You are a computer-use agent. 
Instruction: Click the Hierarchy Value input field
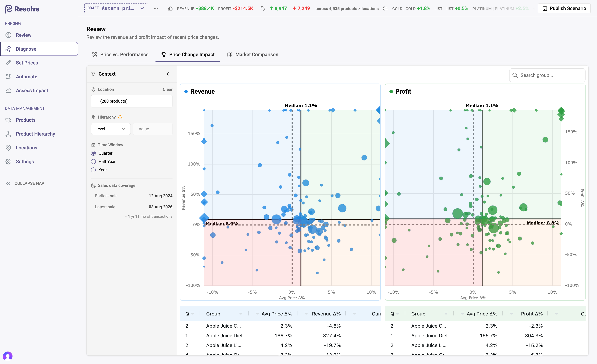point(153,129)
